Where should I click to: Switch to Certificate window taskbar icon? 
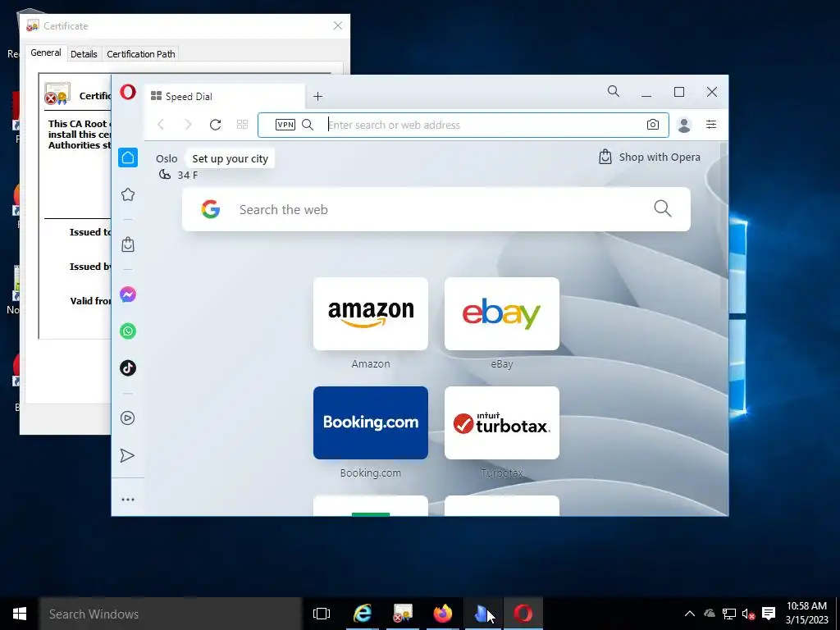tap(403, 614)
